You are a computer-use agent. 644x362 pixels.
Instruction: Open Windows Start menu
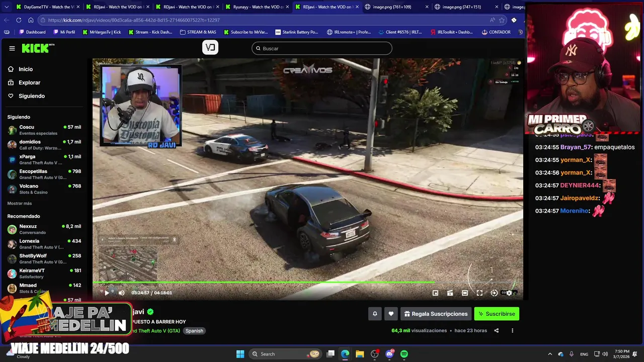pos(240,354)
